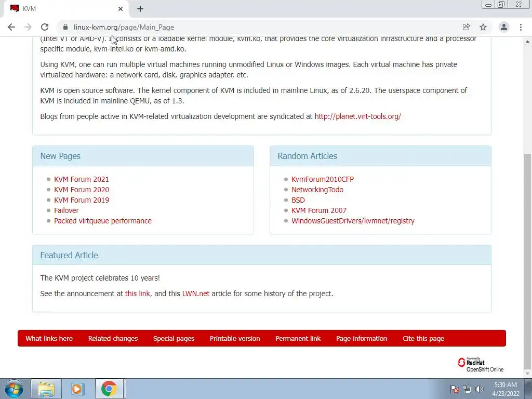This screenshot has height=399, width=532.
Task: Click the scrollbar up arrow
Action: pos(528,42)
